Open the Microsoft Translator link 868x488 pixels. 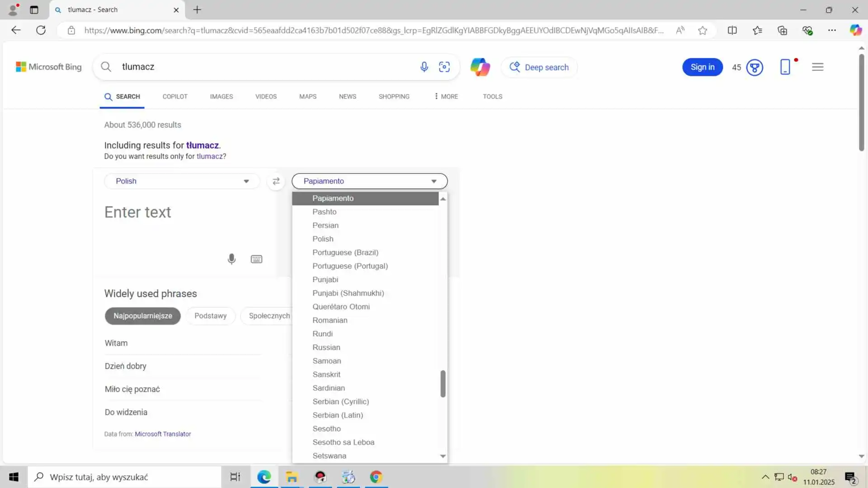[x=163, y=434]
